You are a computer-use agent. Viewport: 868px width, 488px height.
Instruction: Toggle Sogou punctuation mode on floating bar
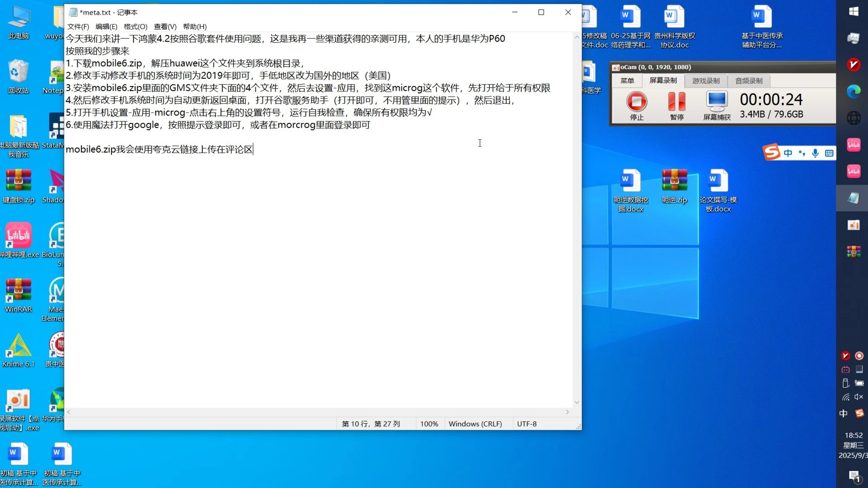point(802,153)
